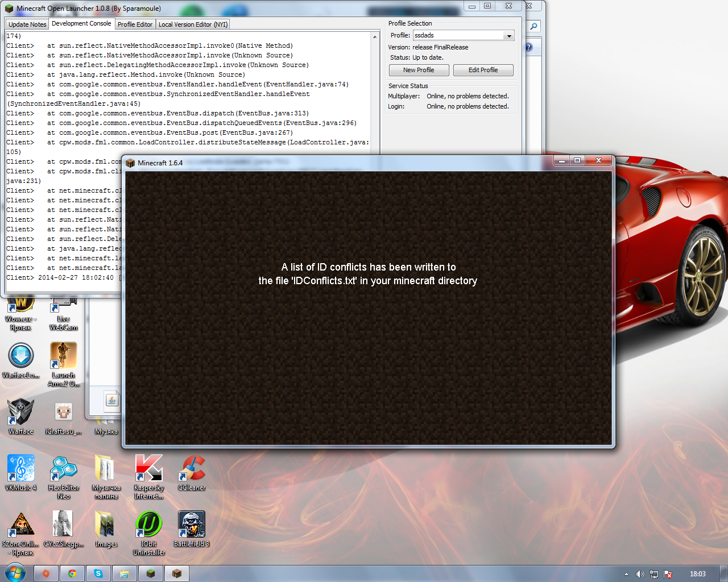The height and width of the screenshot is (582, 728).
Task: Open Hex Editor Neo shortcut
Action: point(64,476)
